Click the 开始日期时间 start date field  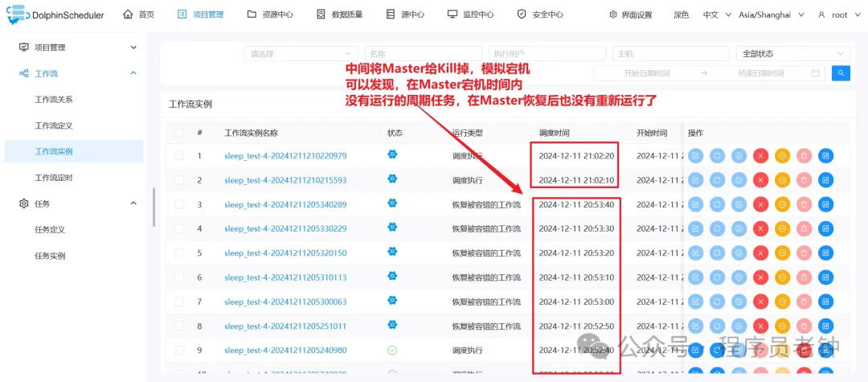point(645,73)
